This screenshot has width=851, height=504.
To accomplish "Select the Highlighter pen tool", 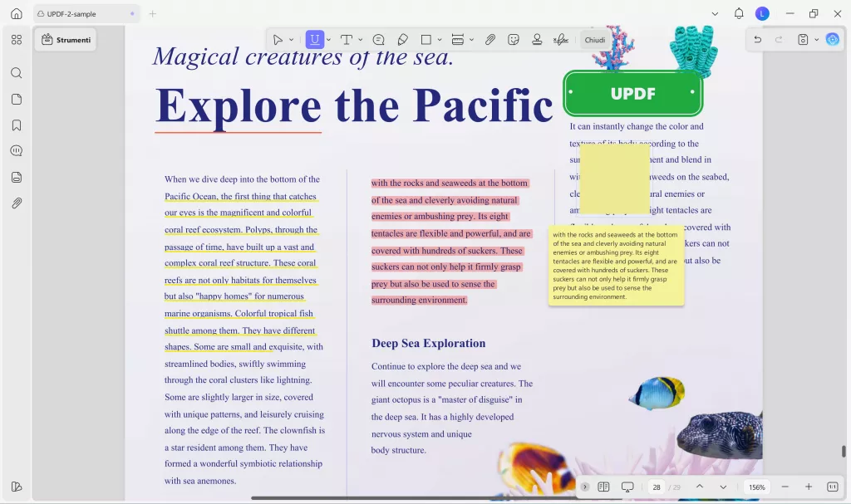I will (x=403, y=39).
